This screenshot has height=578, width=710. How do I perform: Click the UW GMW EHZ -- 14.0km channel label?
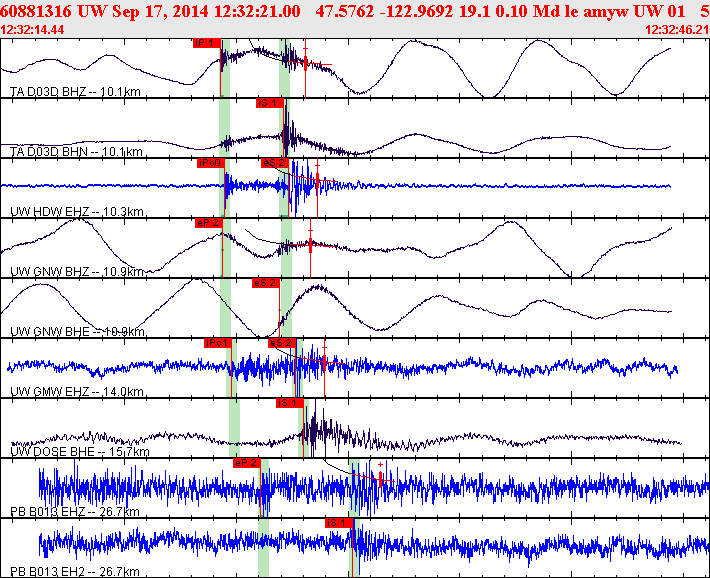click(77, 392)
